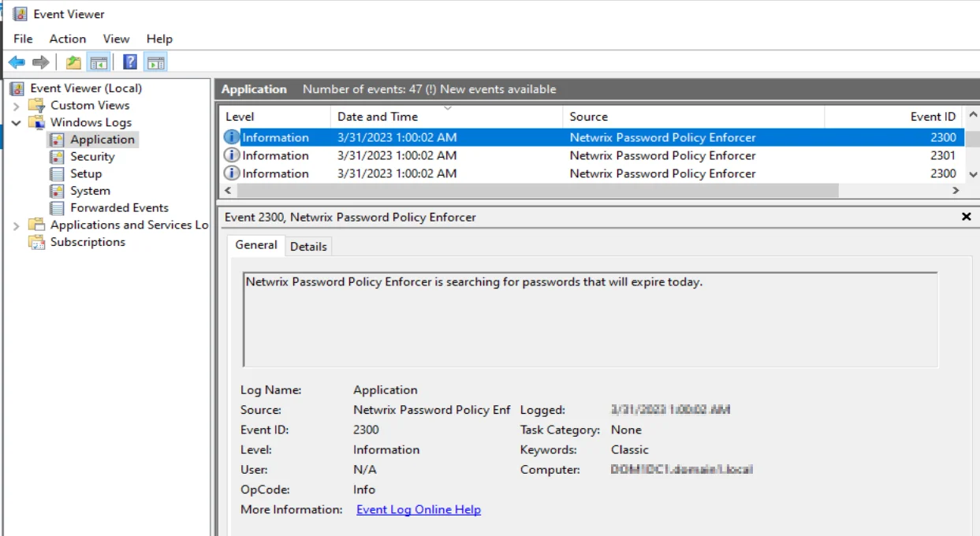Open the Help toolbar icon
Image resolution: width=980 pixels, height=536 pixels.
tap(130, 62)
